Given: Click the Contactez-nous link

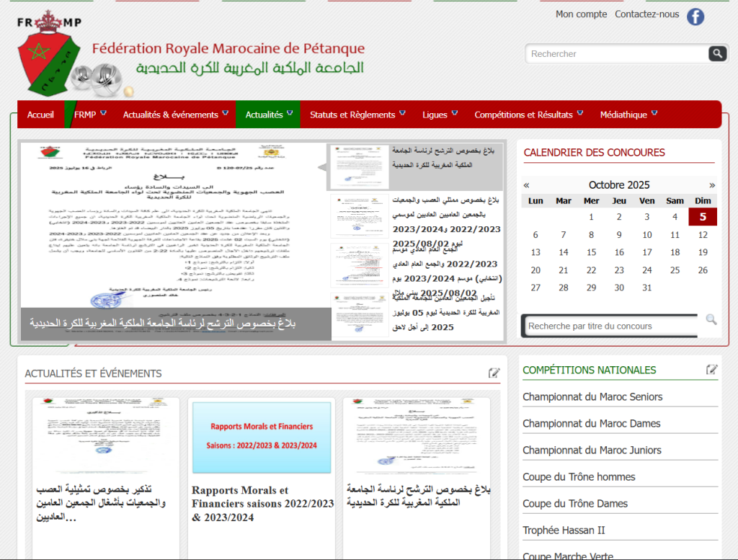Looking at the screenshot, I should (646, 14).
